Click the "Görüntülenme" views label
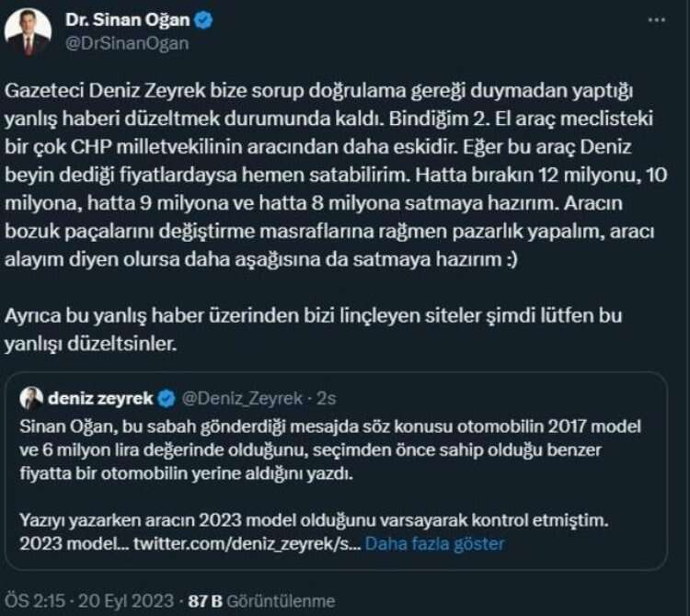690x616 pixels. 275,600
